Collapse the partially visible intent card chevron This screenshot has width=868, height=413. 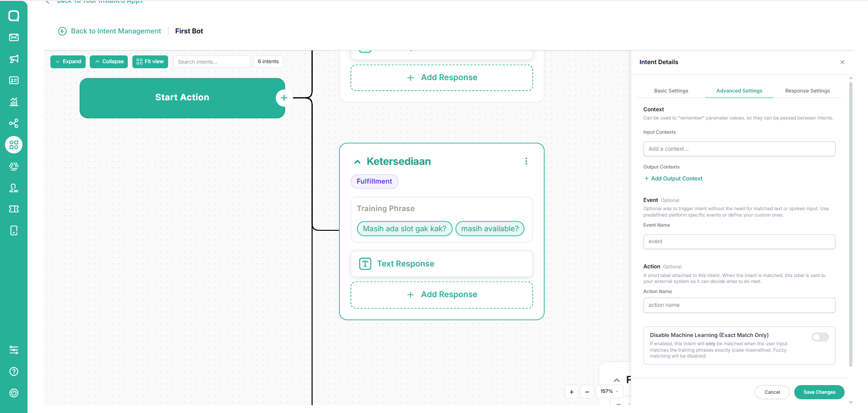coord(617,380)
